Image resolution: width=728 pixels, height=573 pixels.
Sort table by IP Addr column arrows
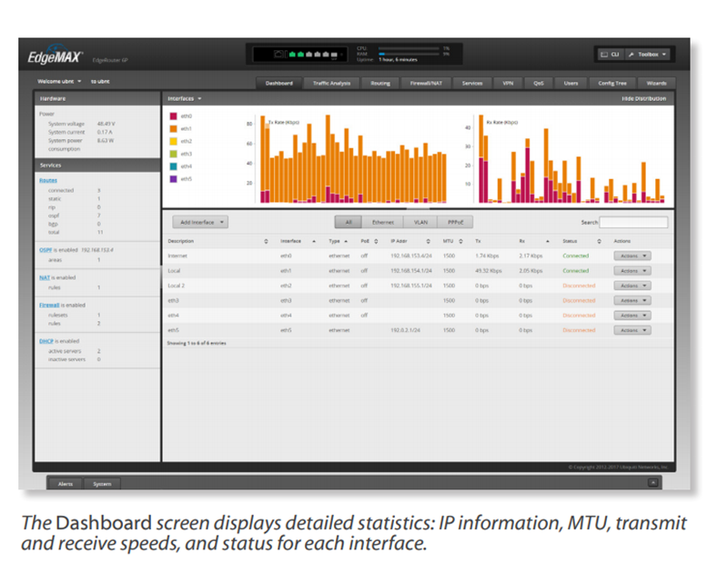point(428,241)
